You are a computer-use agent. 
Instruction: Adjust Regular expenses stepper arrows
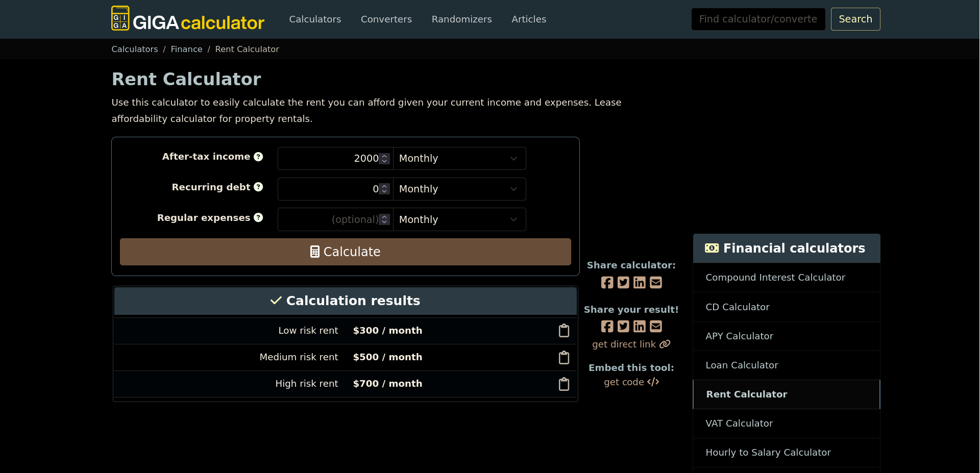coord(384,219)
